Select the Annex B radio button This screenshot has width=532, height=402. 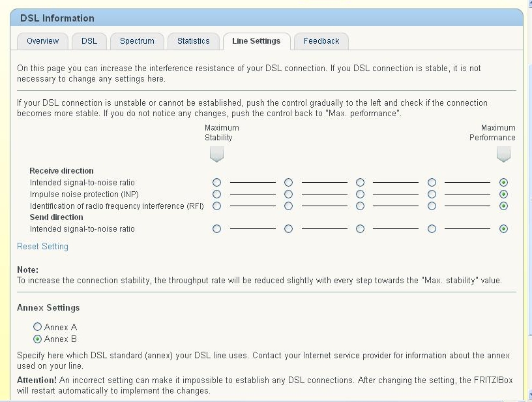coord(37,339)
